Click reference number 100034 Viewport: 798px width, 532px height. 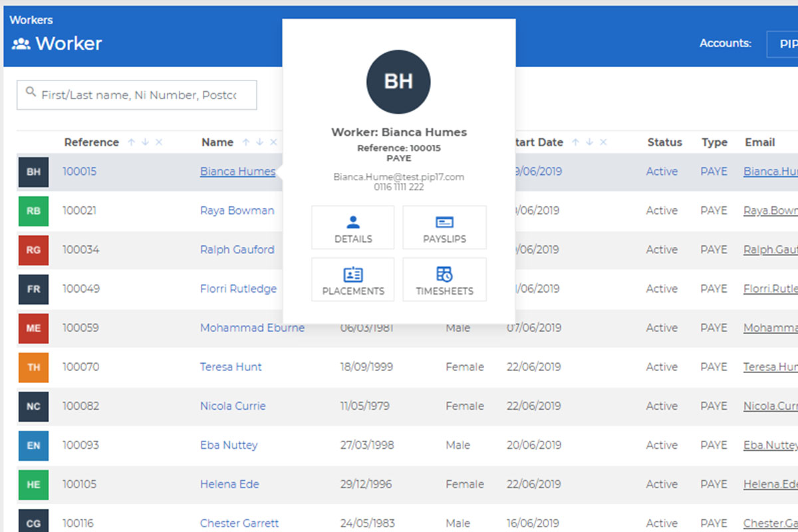tap(80, 250)
